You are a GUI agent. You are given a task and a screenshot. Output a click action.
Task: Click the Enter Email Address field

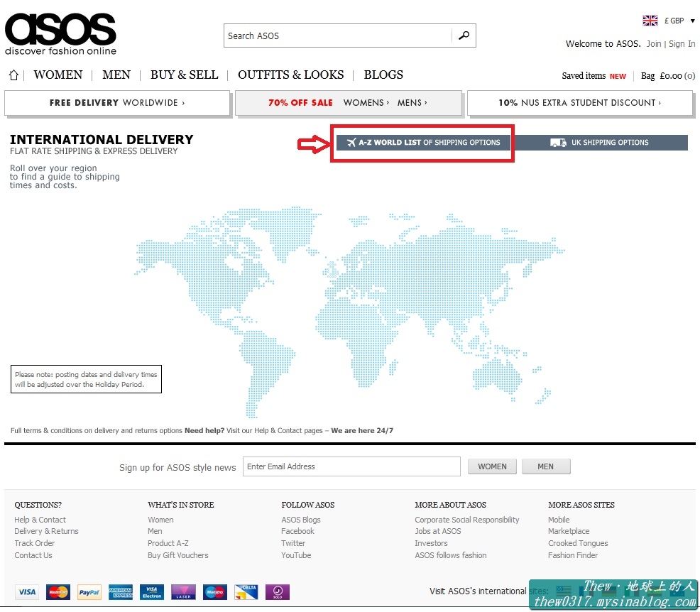coord(351,466)
